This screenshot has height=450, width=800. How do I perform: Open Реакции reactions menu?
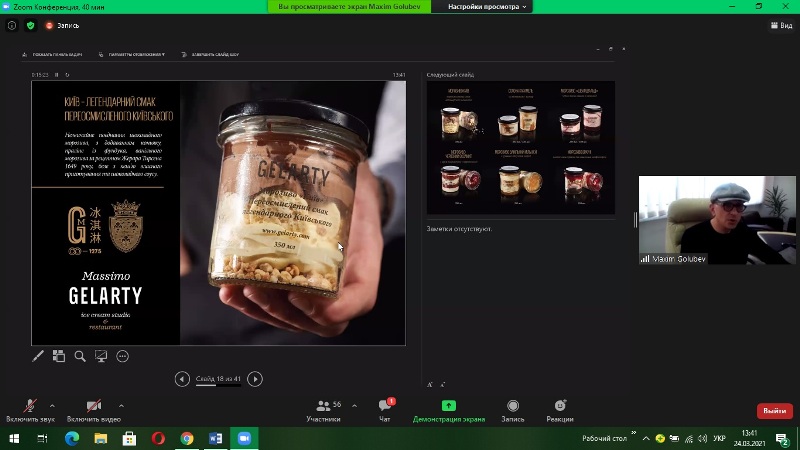560,411
